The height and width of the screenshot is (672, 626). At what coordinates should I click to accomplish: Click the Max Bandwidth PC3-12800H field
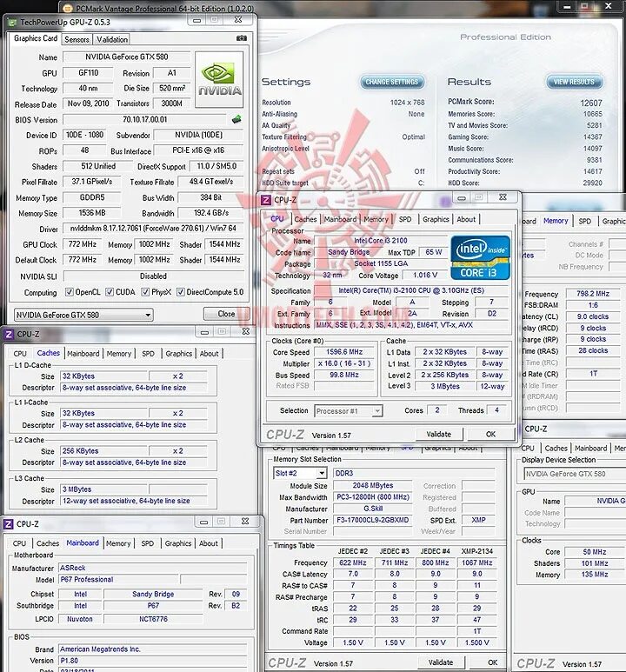pyautogui.click(x=372, y=497)
